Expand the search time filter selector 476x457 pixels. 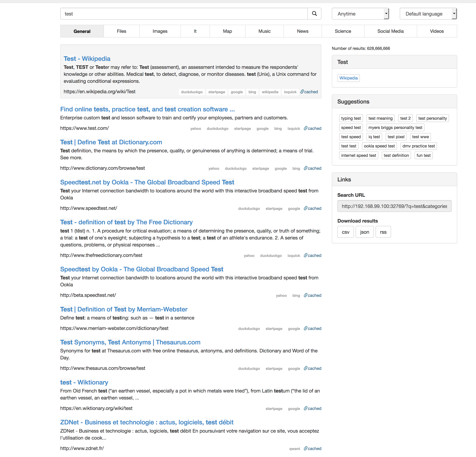[x=360, y=14]
